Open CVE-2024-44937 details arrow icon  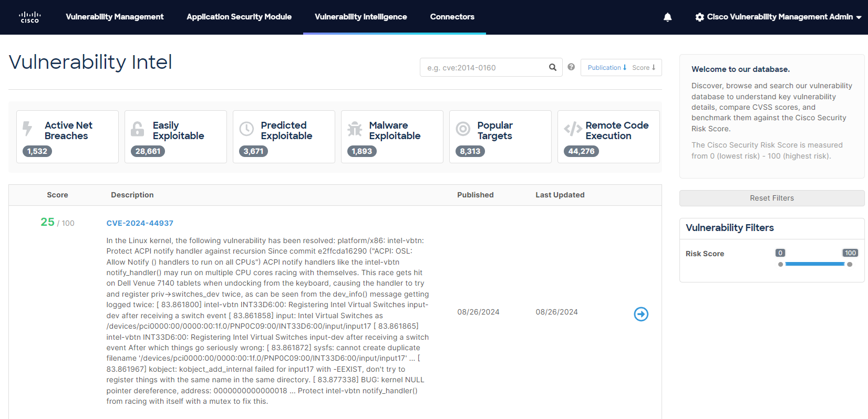pos(641,314)
